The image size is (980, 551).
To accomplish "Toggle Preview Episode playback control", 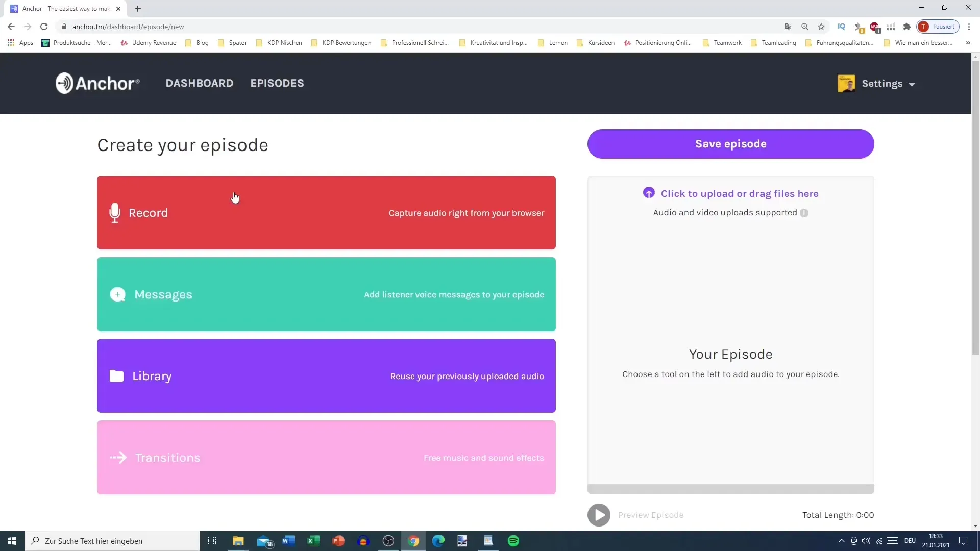I will coord(598,515).
